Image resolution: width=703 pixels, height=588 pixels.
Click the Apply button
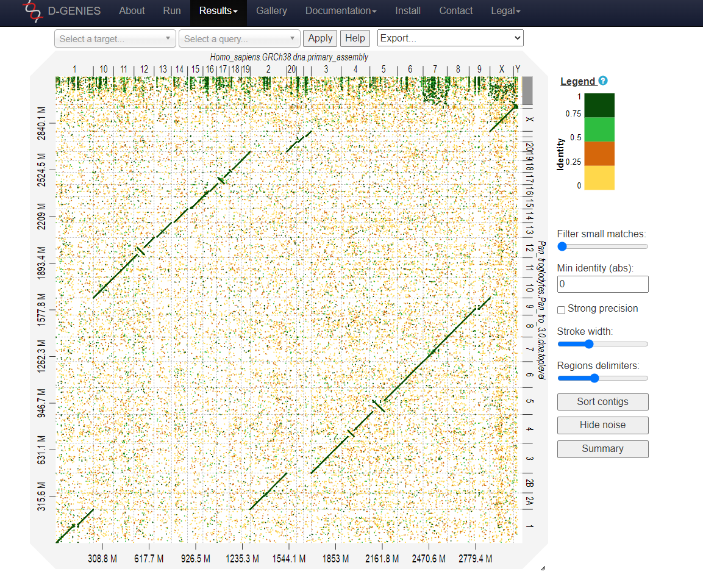click(319, 38)
